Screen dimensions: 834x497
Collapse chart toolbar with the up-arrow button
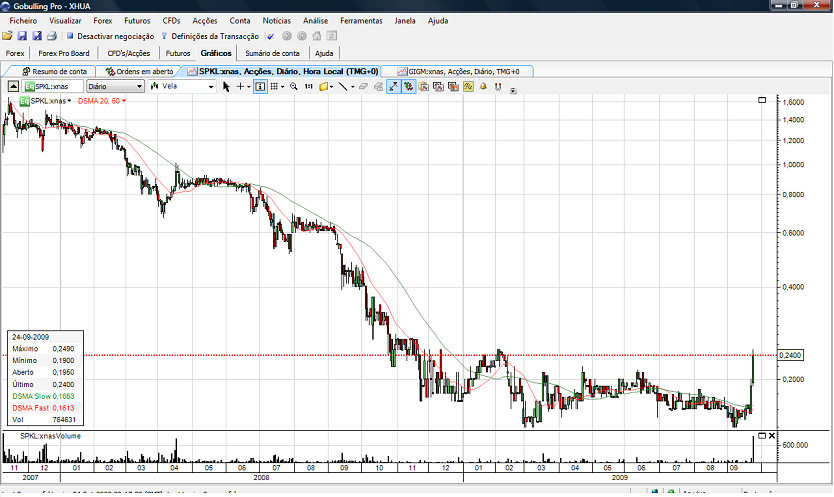click(x=13, y=86)
